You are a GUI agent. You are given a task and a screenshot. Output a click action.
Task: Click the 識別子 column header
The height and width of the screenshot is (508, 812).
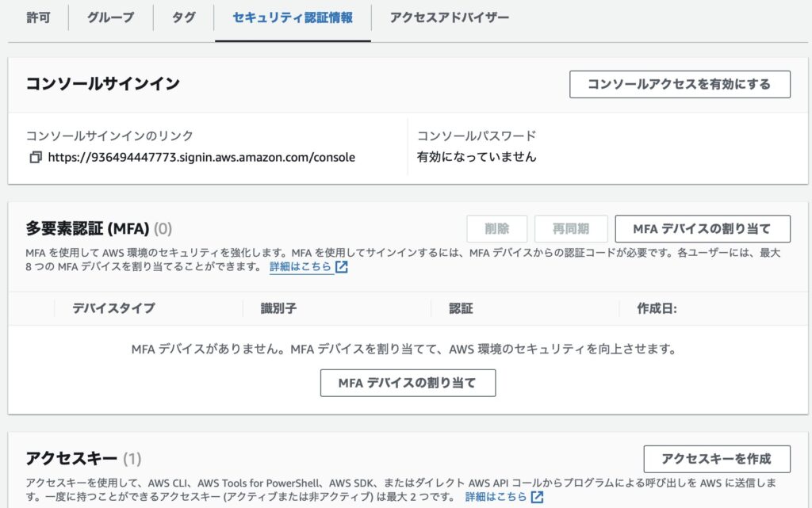[278, 308]
